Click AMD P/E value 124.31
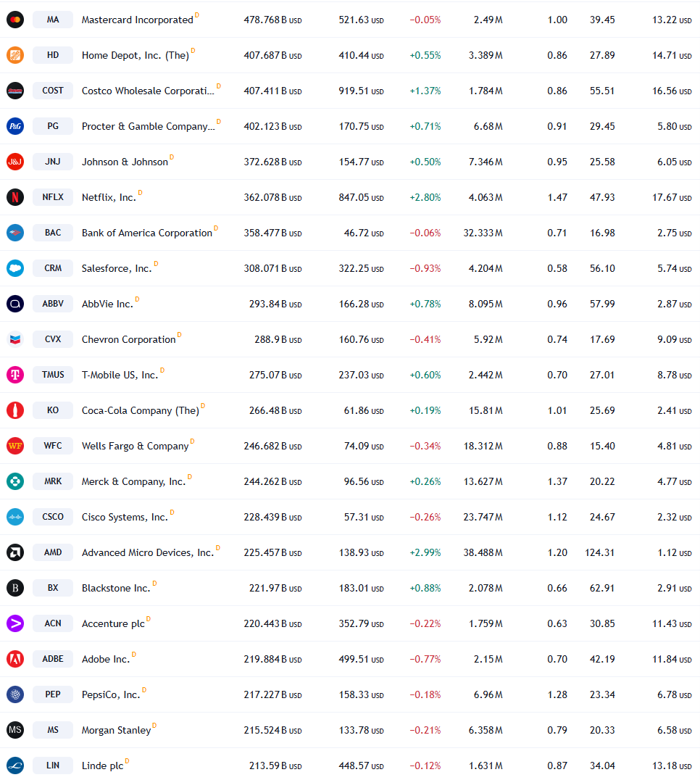This screenshot has height=780, width=700. pos(599,552)
